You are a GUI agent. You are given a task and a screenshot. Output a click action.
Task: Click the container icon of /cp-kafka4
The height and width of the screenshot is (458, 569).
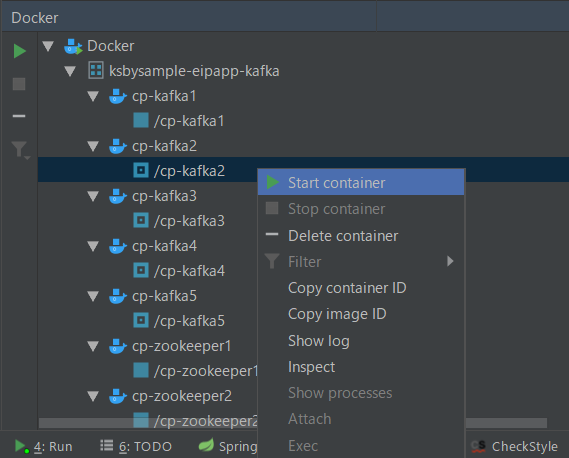tap(141, 270)
